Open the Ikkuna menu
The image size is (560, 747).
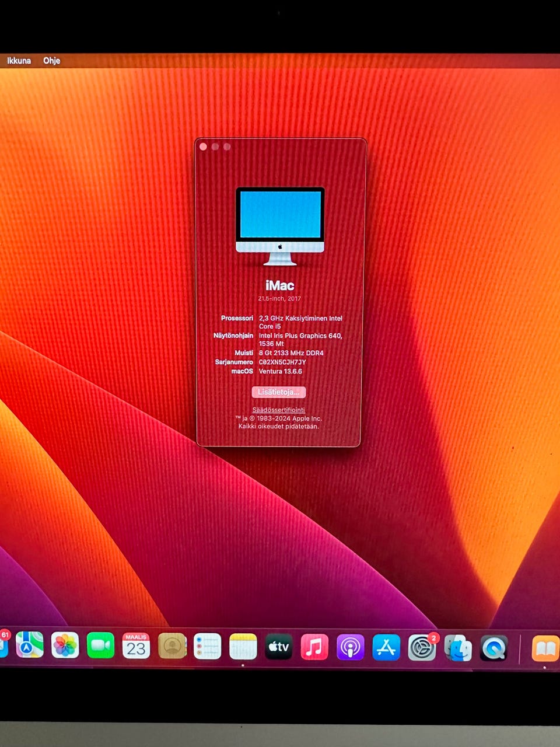19,60
